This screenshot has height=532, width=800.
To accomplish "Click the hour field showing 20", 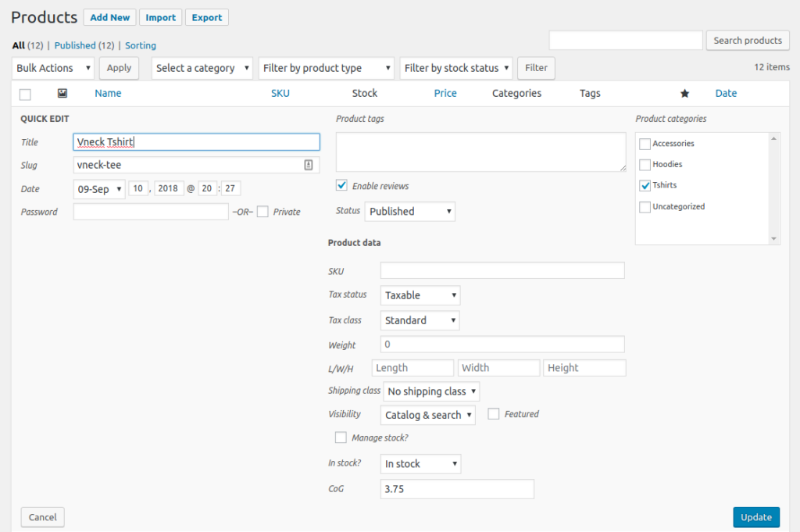I will click(x=206, y=188).
